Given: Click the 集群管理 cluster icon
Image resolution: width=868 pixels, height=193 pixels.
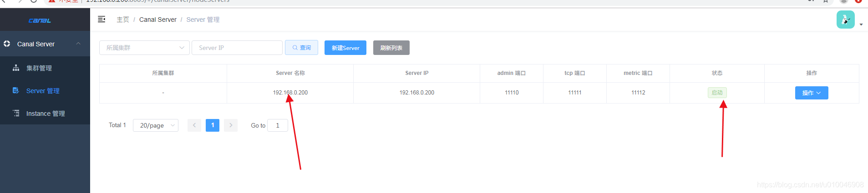Looking at the screenshot, I should pyautogui.click(x=16, y=68).
